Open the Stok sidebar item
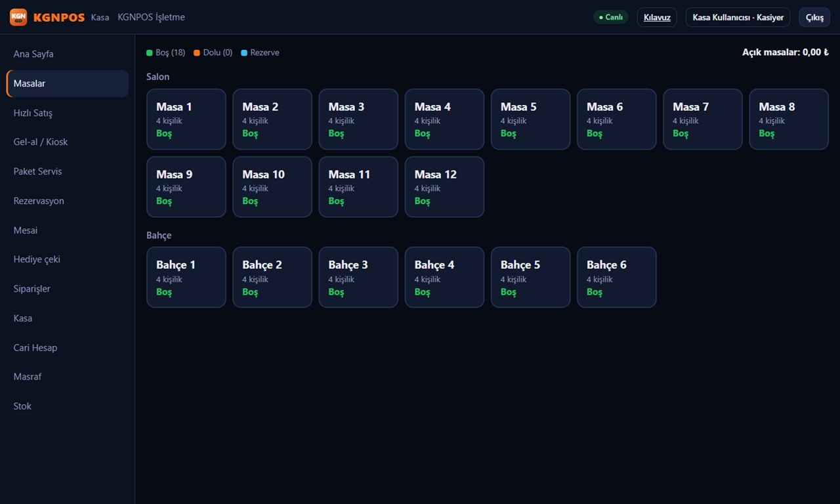 click(68, 406)
